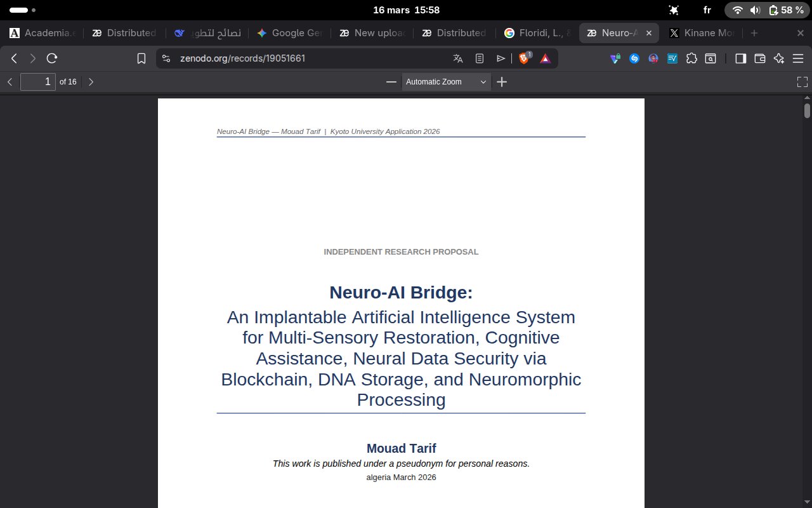Click the send/share arrow icon in address bar
Image resolution: width=812 pixels, height=508 pixels.
tap(501, 58)
